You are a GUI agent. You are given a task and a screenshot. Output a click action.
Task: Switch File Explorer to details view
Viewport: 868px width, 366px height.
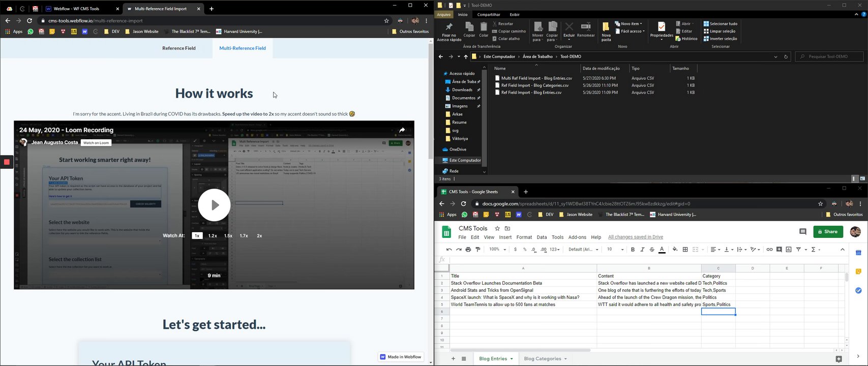854,178
